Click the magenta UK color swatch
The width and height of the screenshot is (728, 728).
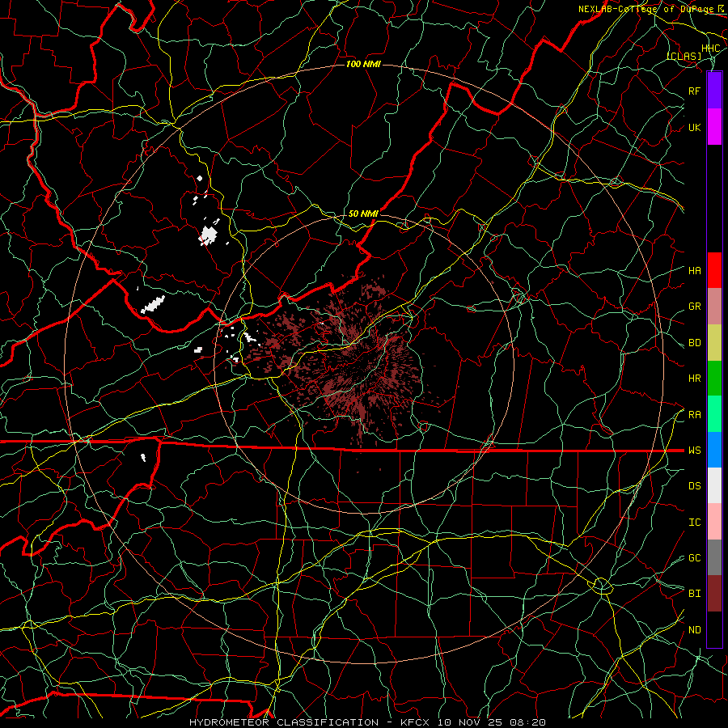(714, 127)
